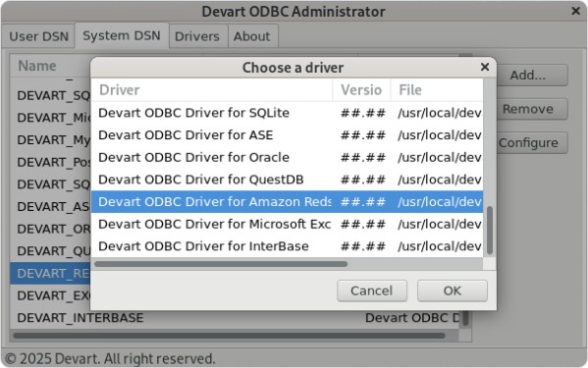This screenshot has width=588, height=368.
Task: Sort by the File column header
Action: coord(437,90)
